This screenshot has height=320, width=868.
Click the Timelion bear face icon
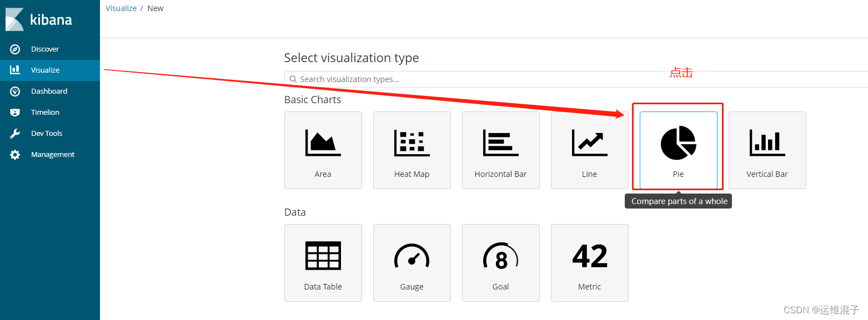(x=15, y=112)
